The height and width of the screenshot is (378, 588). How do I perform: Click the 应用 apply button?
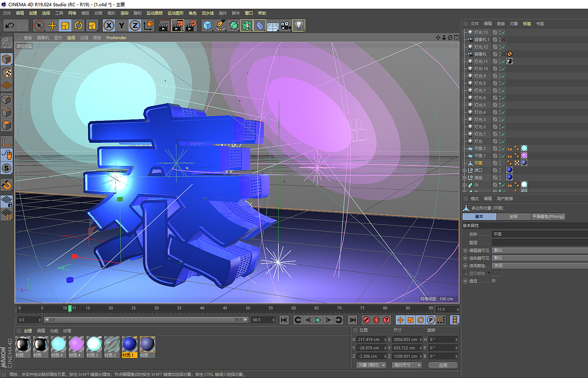(443, 365)
